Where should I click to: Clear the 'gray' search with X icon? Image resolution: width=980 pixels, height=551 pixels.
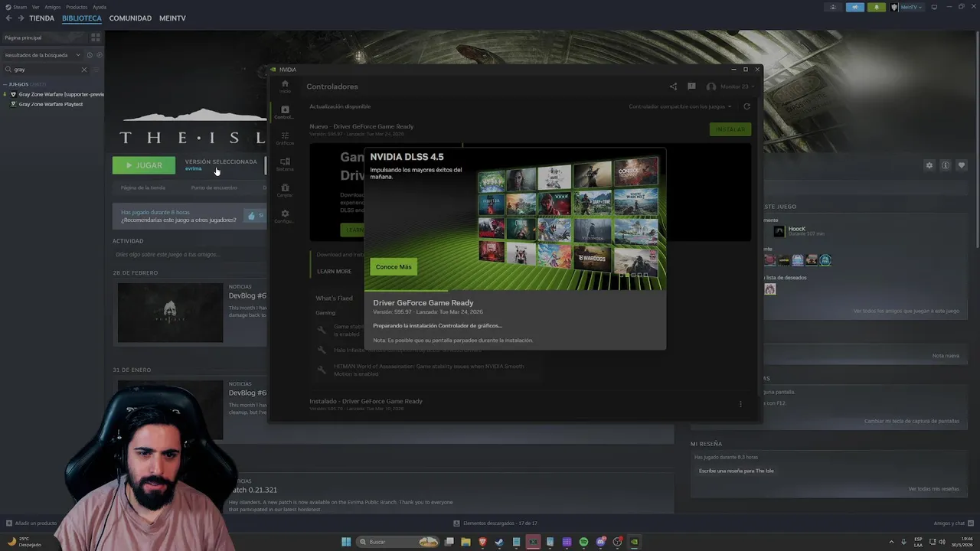tap(84, 70)
